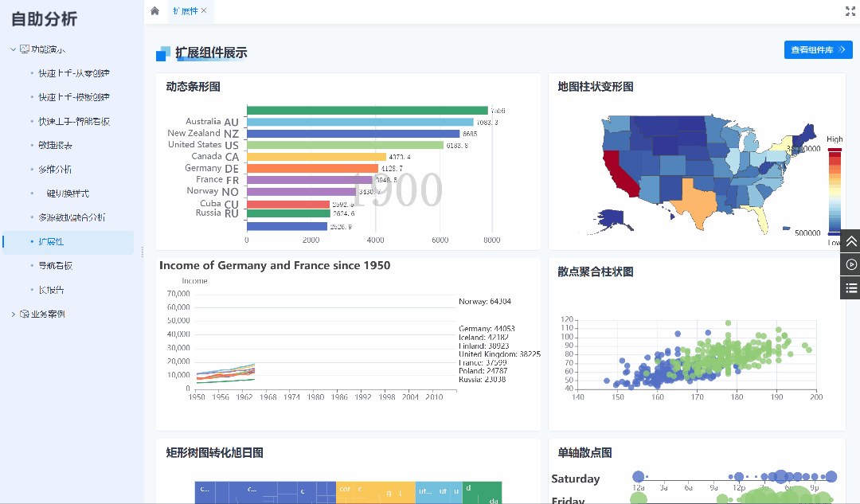Open 多维分析 from the sidebar menu
Image resolution: width=860 pixels, height=504 pixels.
55,170
